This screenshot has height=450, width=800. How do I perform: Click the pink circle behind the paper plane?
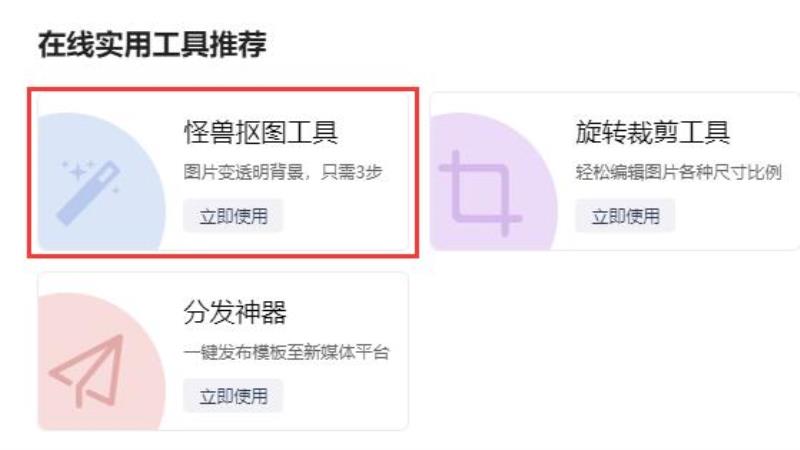[101, 362]
